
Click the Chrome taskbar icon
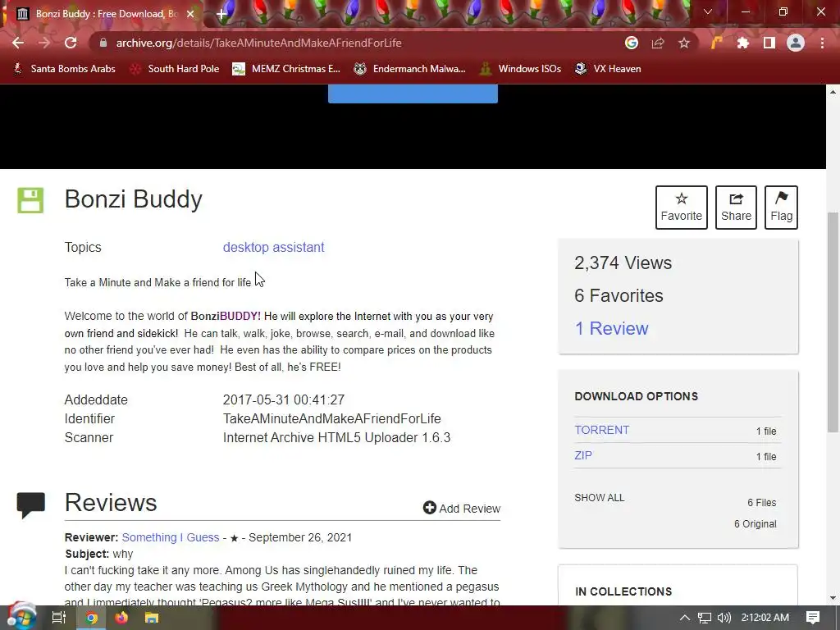[x=92, y=618]
